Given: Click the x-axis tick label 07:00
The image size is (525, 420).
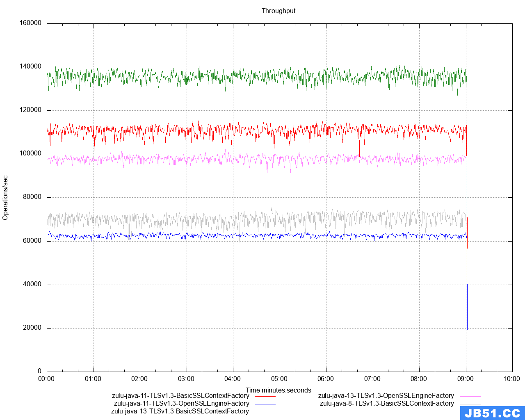Looking at the screenshot, I should click(372, 379).
